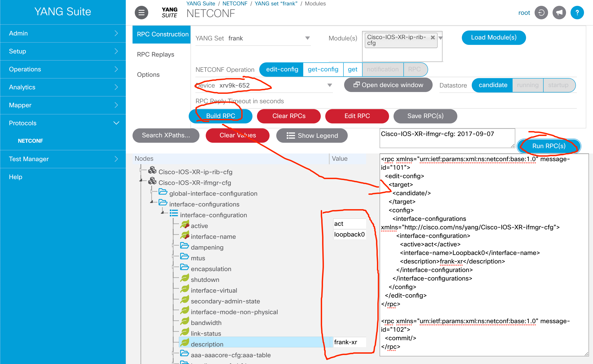Click the Clear RPCs button
This screenshot has height=364, width=593.
coord(289,116)
